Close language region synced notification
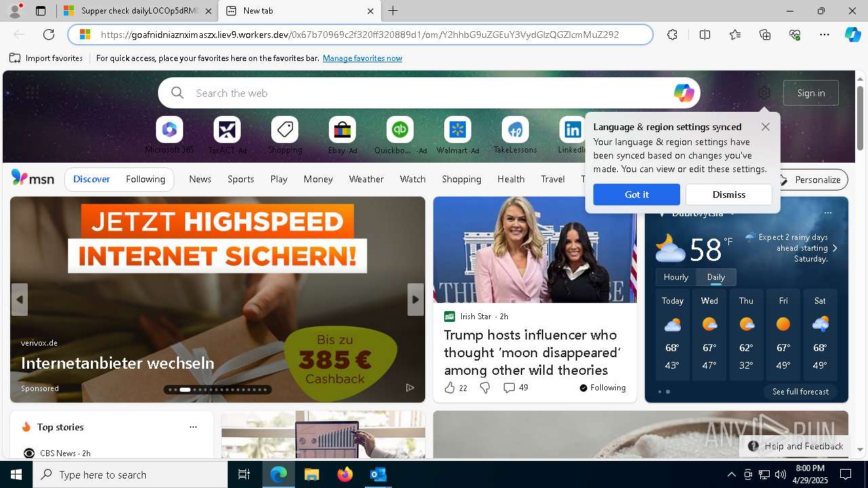868x488 pixels. click(766, 127)
